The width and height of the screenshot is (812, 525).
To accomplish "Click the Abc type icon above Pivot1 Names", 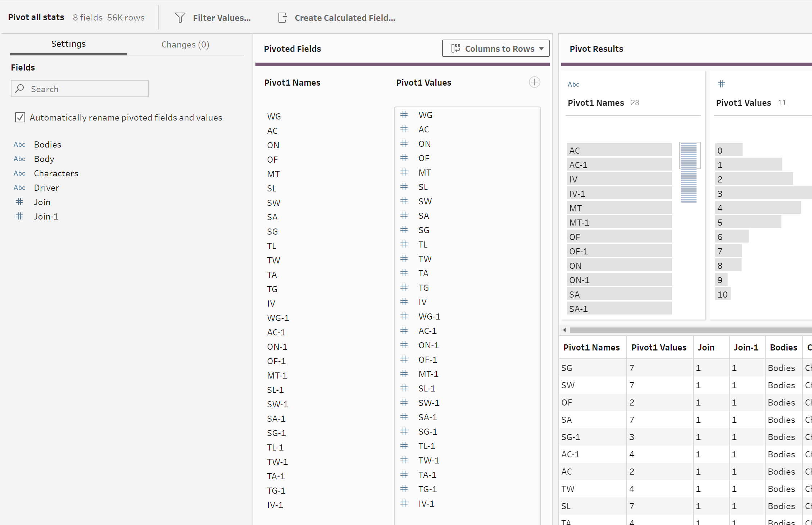I will [573, 84].
